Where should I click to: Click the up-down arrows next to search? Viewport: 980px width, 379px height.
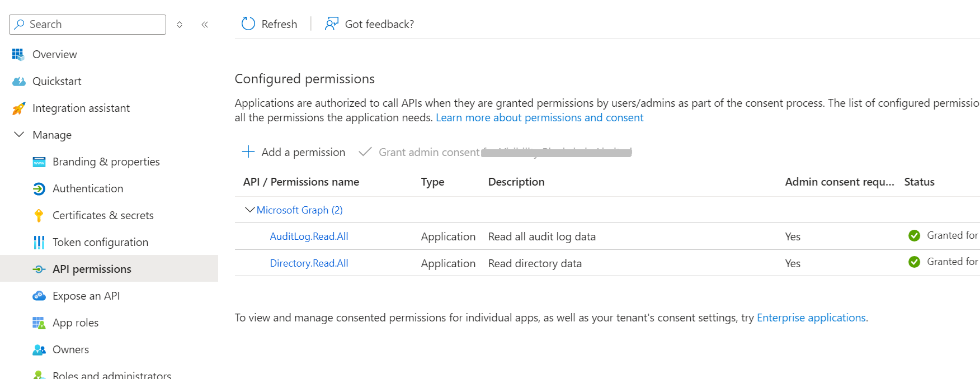click(180, 25)
